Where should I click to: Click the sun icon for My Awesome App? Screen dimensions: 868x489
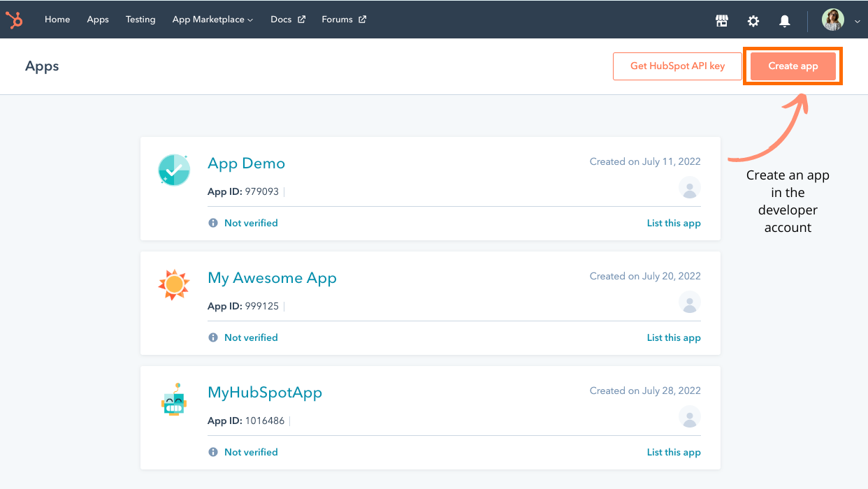[174, 284]
